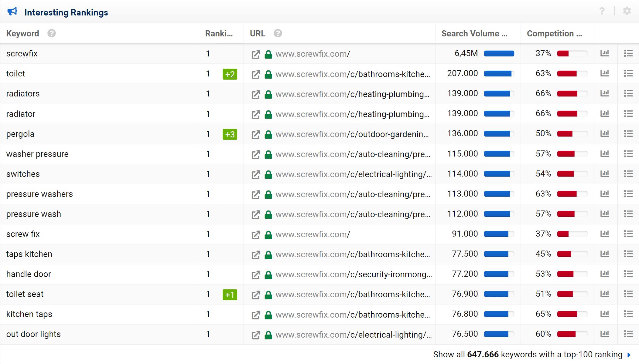Show ranking history chart for toilet seat
639x364 pixels.
coord(605,294)
